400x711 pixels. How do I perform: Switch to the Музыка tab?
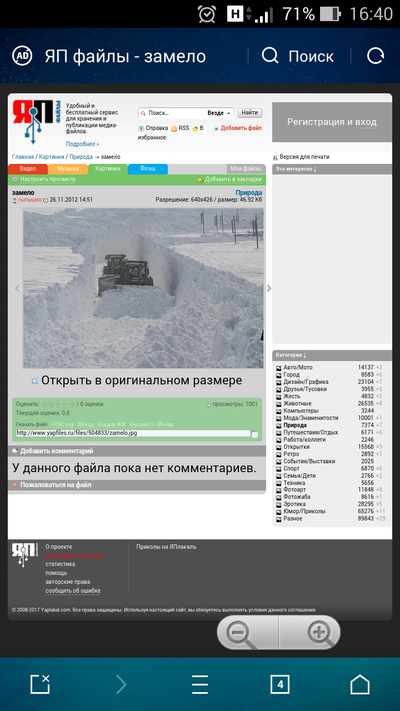pyautogui.click(x=68, y=169)
